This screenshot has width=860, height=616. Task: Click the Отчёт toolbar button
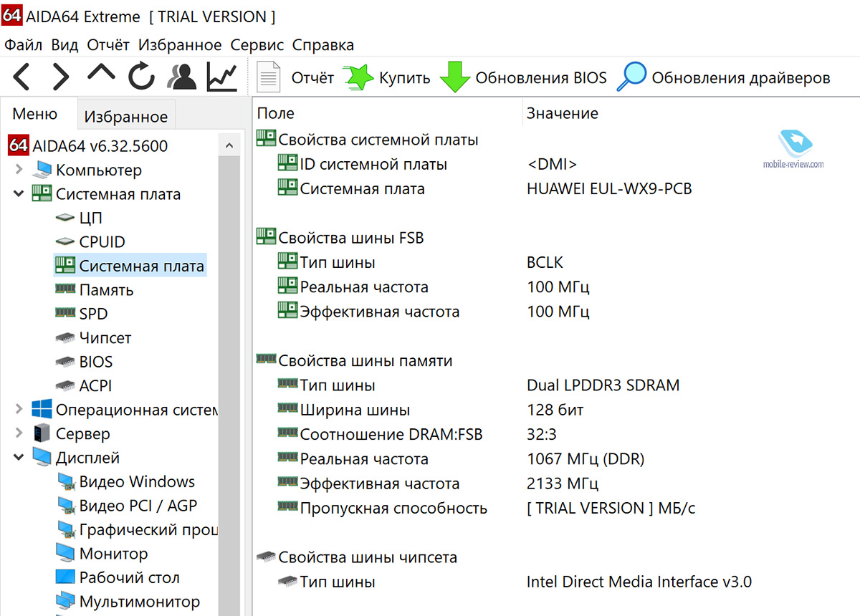pyautogui.click(x=295, y=77)
